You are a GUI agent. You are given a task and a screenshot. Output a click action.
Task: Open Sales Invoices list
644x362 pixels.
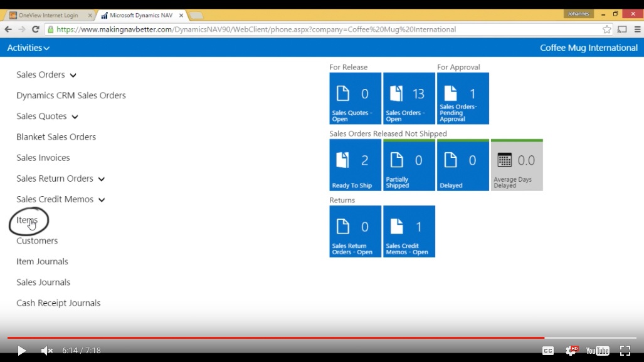click(x=43, y=158)
